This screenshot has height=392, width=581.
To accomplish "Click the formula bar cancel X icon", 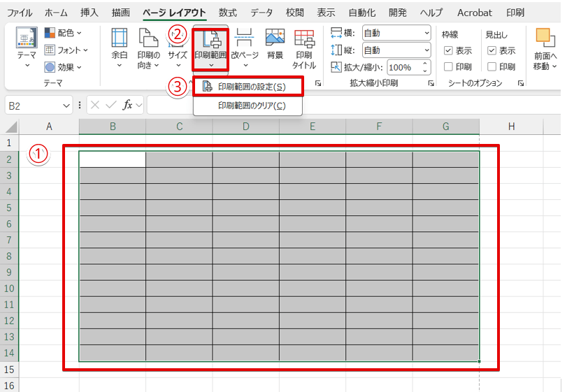I will 95,105.
